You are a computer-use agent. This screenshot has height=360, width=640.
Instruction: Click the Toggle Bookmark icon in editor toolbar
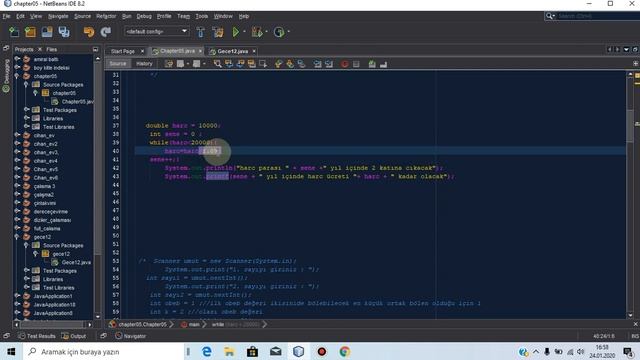(x=301, y=64)
